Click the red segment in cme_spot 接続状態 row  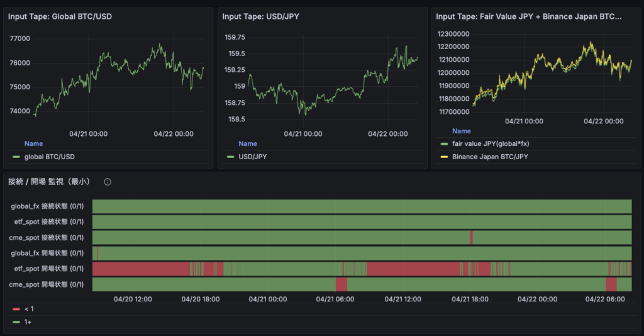coord(470,237)
